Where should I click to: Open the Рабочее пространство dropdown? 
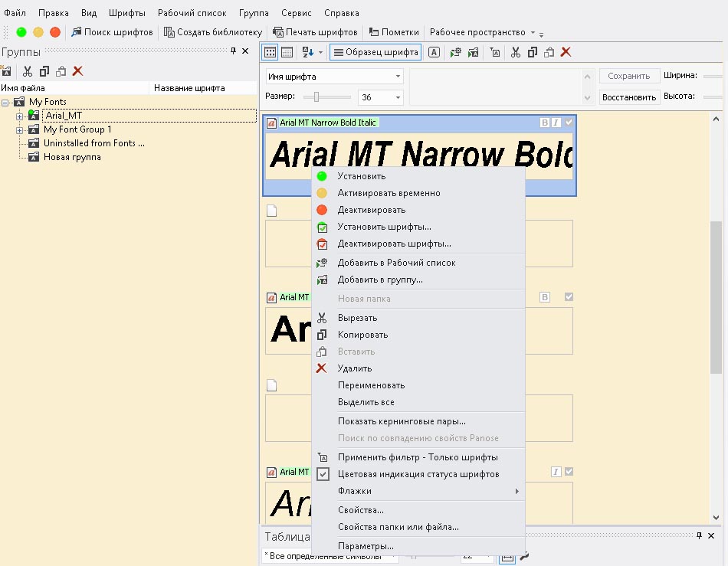coord(483,32)
